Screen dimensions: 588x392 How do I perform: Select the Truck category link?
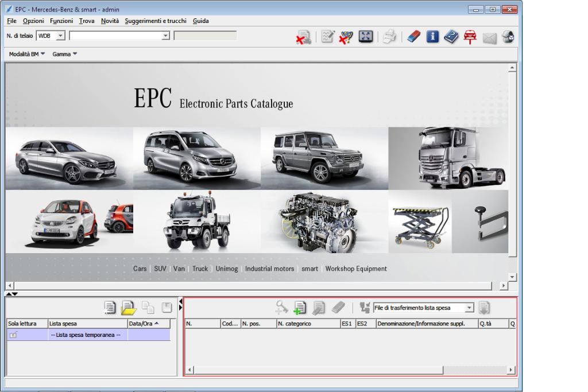pos(200,268)
